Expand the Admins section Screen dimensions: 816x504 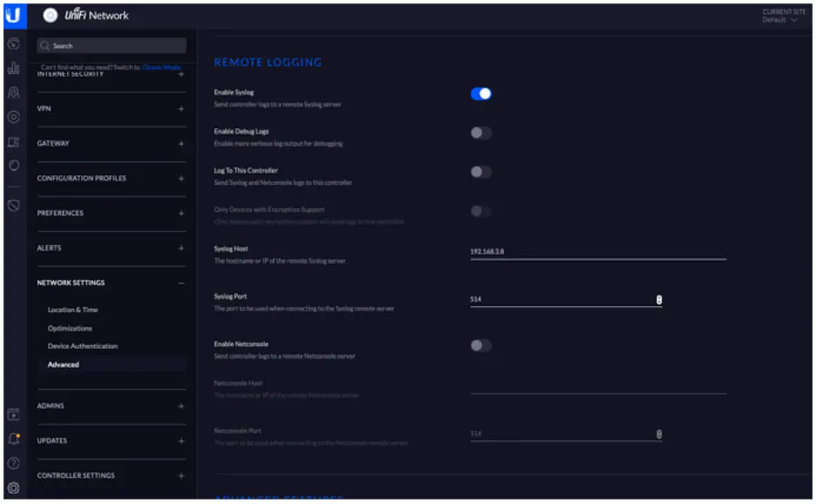pos(181,406)
